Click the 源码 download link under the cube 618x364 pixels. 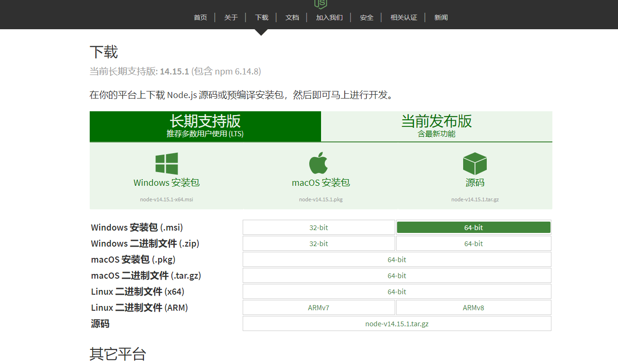(x=475, y=182)
